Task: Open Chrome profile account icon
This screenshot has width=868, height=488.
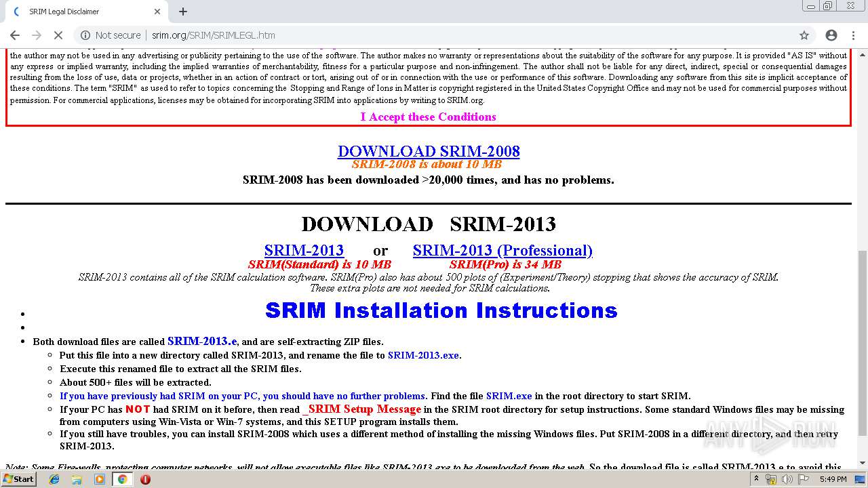Action: point(831,35)
